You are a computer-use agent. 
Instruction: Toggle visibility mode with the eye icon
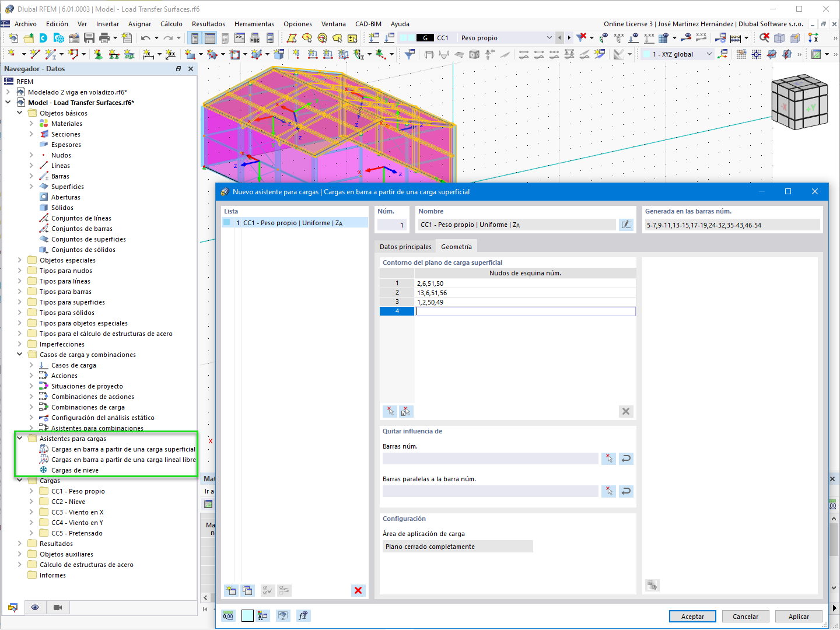pyautogui.click(x=35, y=607)
